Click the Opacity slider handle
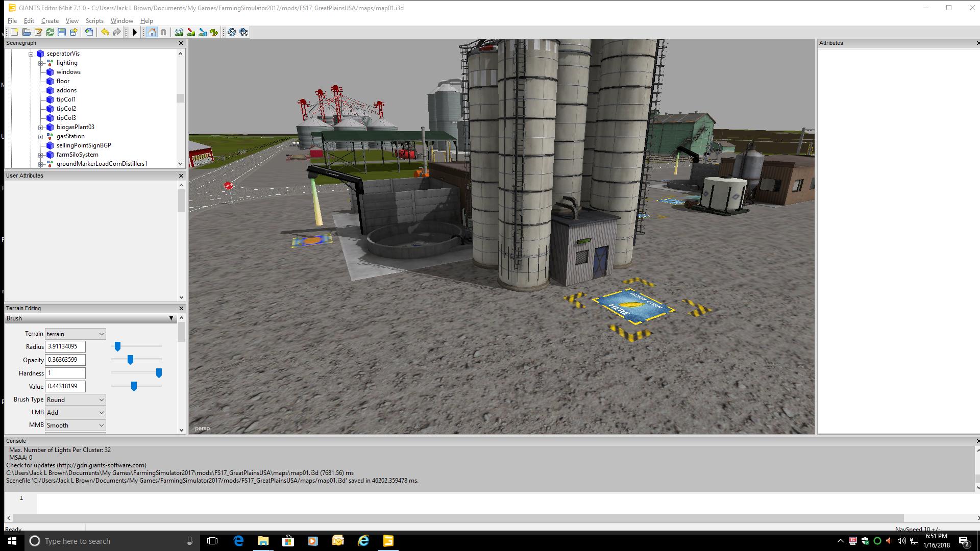Screen dimensions: 980x551 tap(130, 360)
